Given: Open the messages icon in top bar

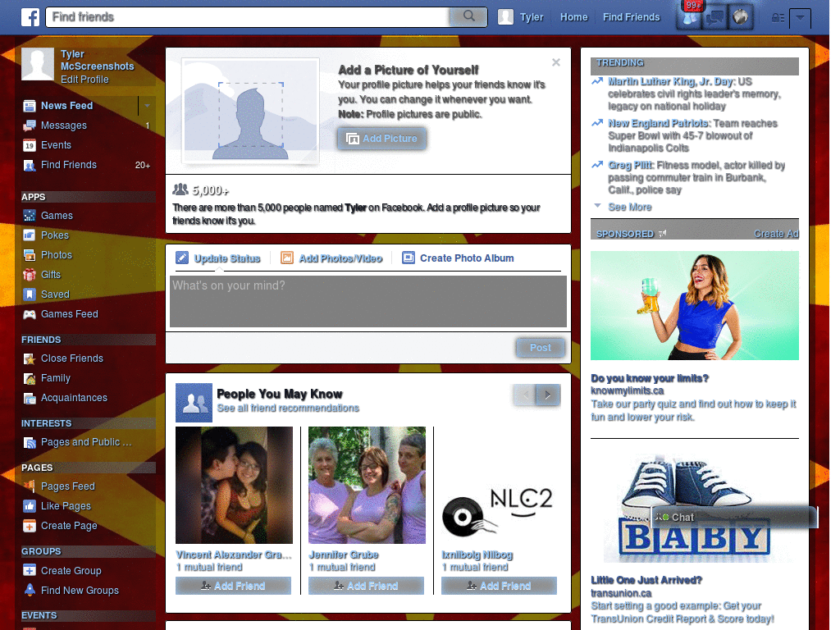Looking at the screenshot, I should click(x=714, y=17).
